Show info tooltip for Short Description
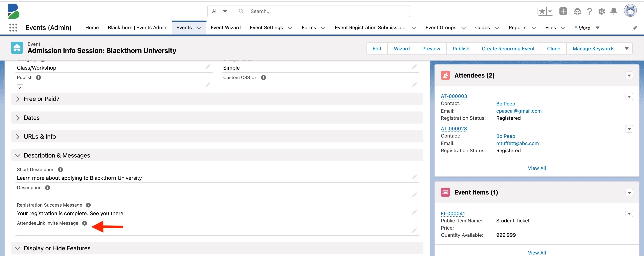 (x=60, y=169)
